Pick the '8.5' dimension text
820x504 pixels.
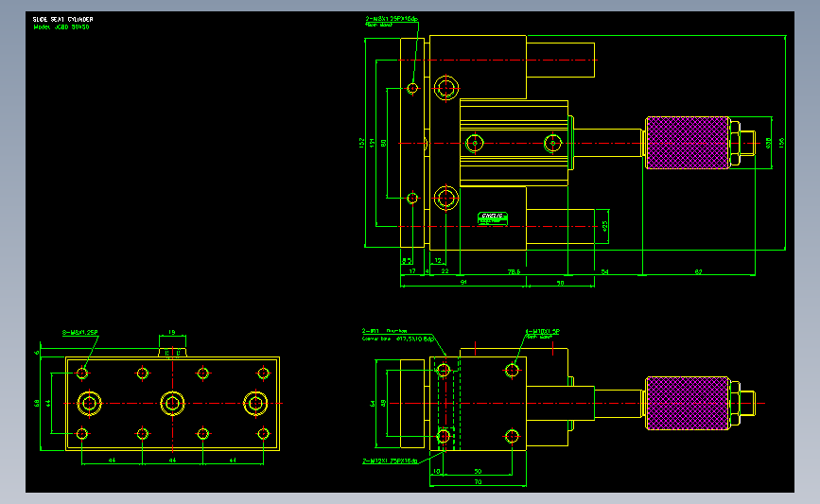tap(406, 260)
